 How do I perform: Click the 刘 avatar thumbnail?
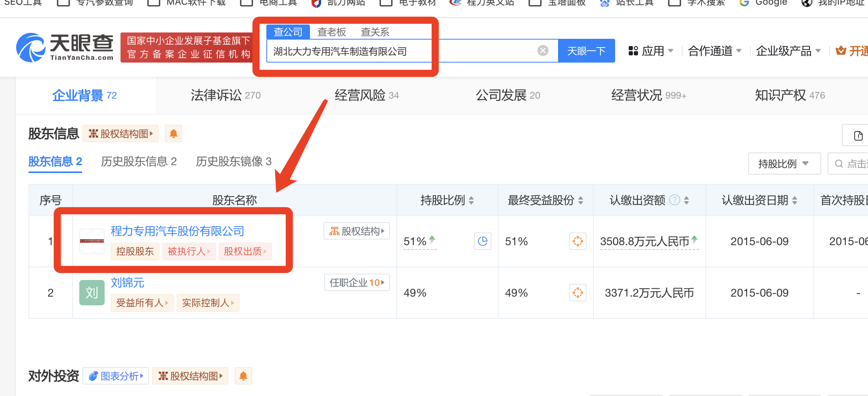pyautogui.click(x=92, y=293)
